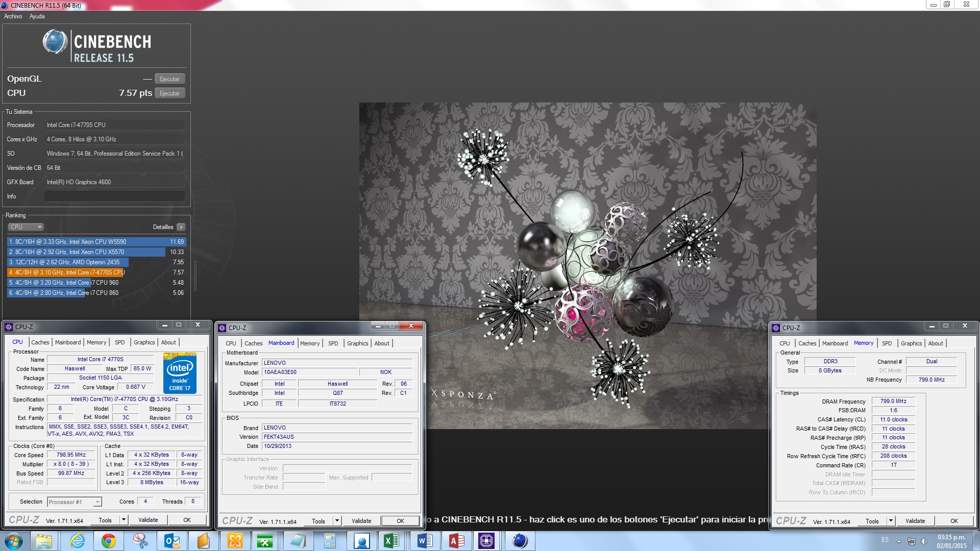
Task: Click Validate in left CPU-Z window
Action: click(148, 520)
